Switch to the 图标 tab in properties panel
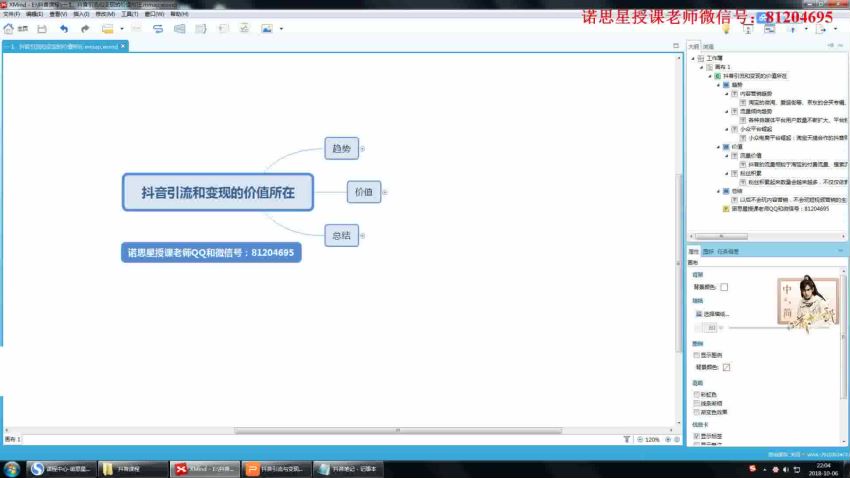 click(709, 251)
